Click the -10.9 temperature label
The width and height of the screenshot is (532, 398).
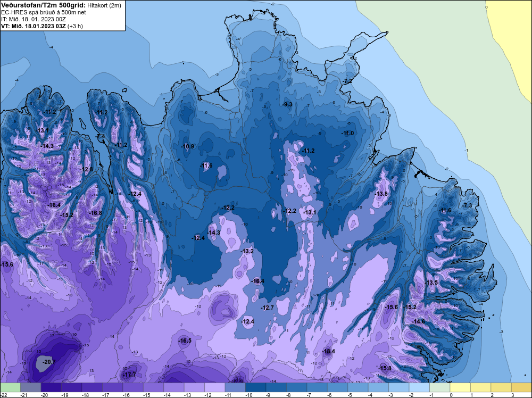pos(188,146)
